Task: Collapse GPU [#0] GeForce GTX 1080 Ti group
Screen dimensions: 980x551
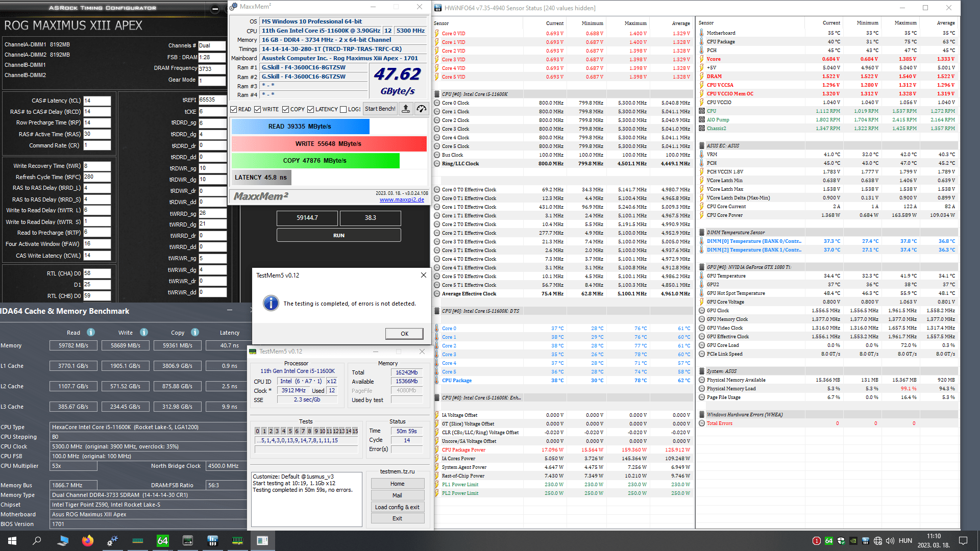Action: 702,267
